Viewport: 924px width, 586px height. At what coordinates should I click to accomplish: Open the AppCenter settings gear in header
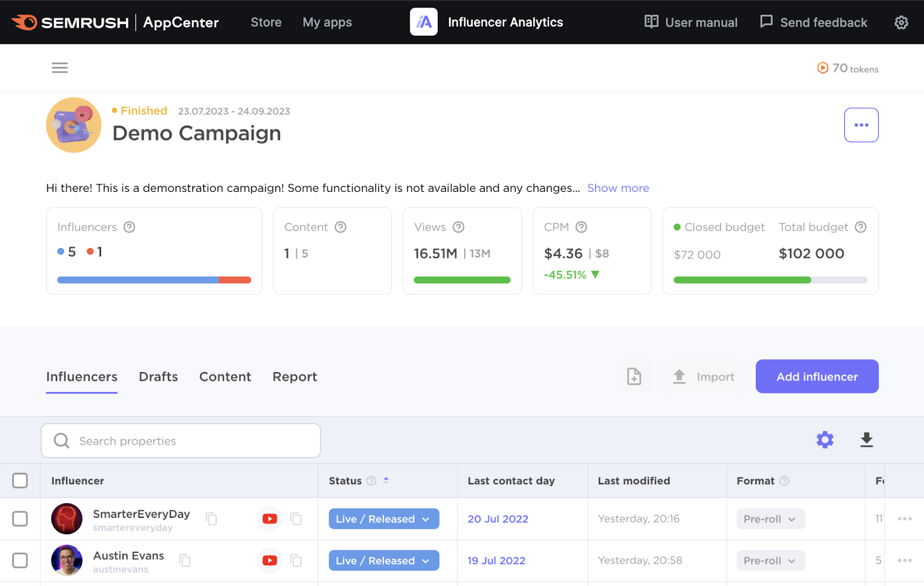[x=901, y=23]
